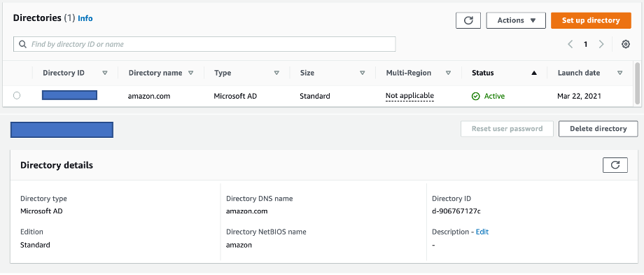Click the Directory DNS name value amazon.com

pyautogui.click(x=247, y=212)
